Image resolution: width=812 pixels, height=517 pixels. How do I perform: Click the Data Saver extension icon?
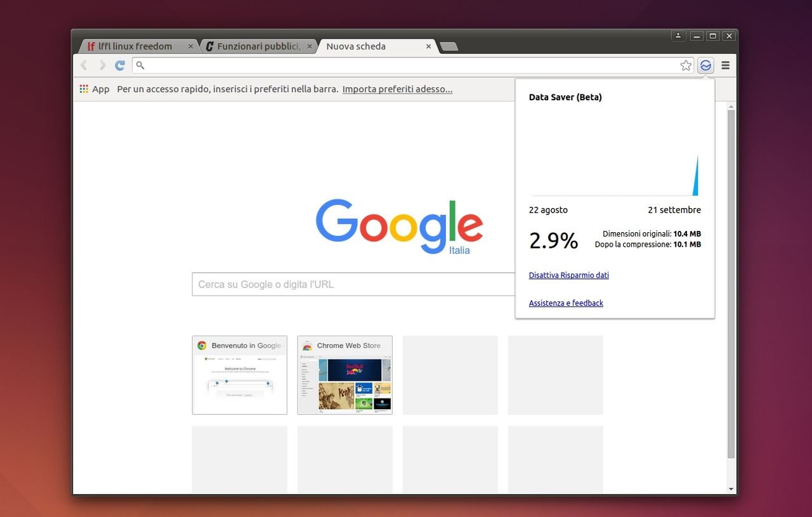click(x=705, y=65)
